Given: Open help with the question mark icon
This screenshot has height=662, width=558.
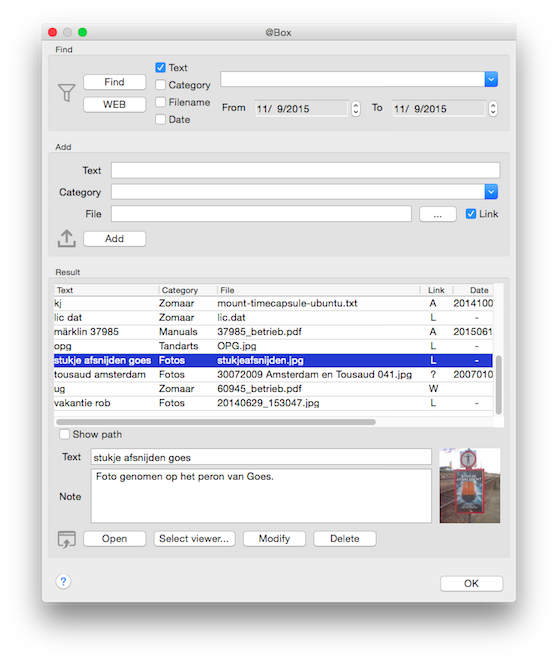Looking at the screenshot, I should coord(63,581).
